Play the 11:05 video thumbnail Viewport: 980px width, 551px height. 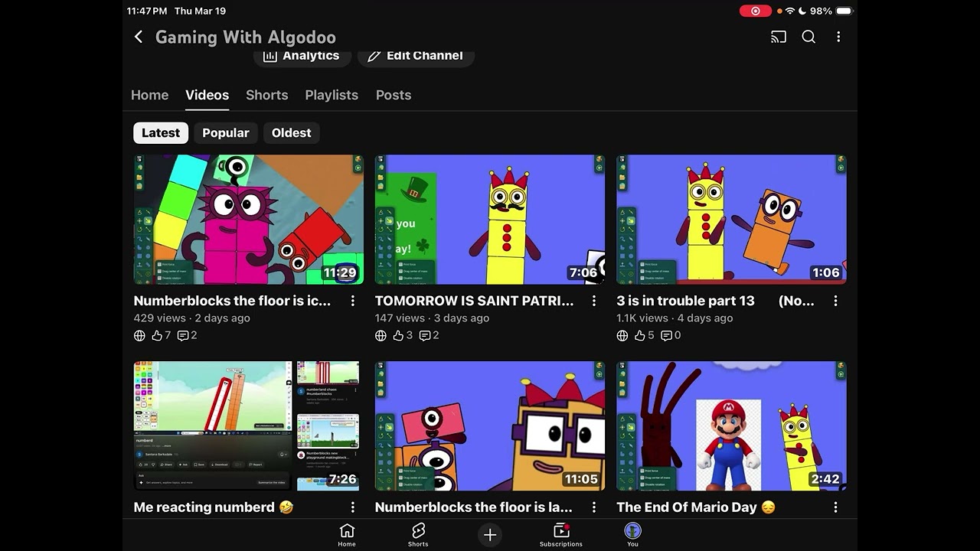tap(490, 426)
